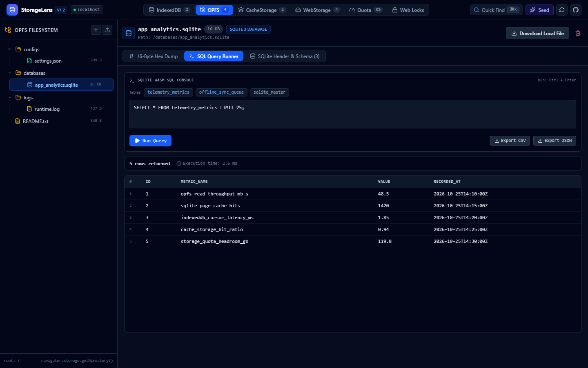This screenshot has width=588, height=368.
Task: Click the ID column header
Action: pos(148,182)
